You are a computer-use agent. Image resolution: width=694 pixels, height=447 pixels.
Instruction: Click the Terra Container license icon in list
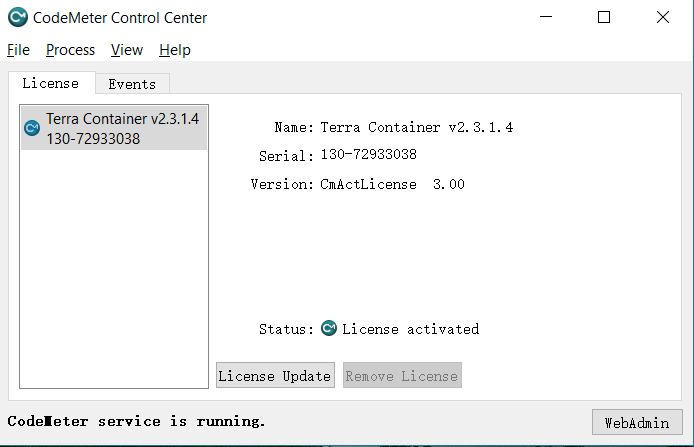(x=32, y=128)
